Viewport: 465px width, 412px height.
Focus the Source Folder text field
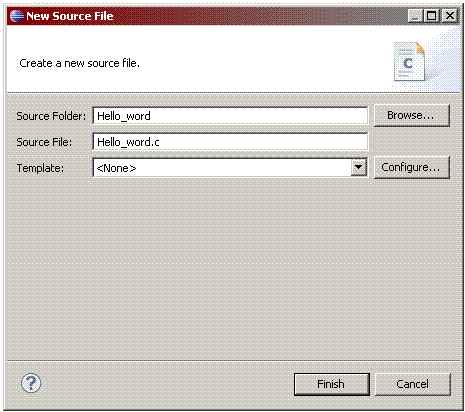(x=230, y=116)
